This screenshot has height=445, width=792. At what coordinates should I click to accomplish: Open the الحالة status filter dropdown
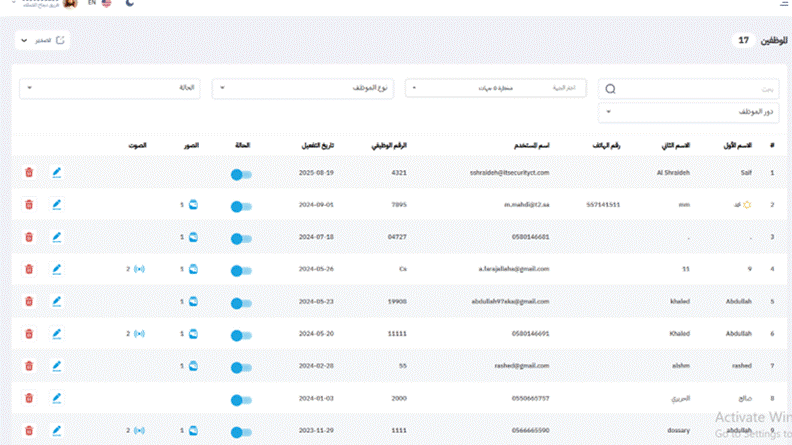[110, 88]
